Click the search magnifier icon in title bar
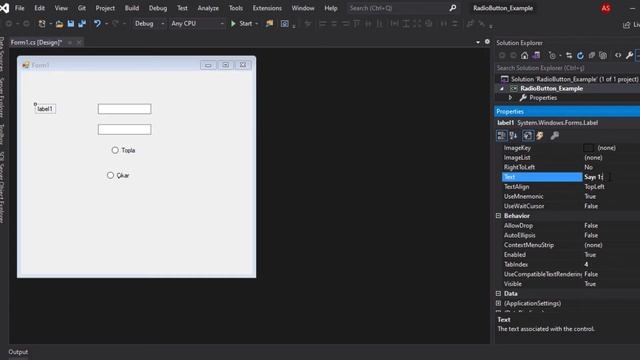640x360 pixels. coord(453,8)
